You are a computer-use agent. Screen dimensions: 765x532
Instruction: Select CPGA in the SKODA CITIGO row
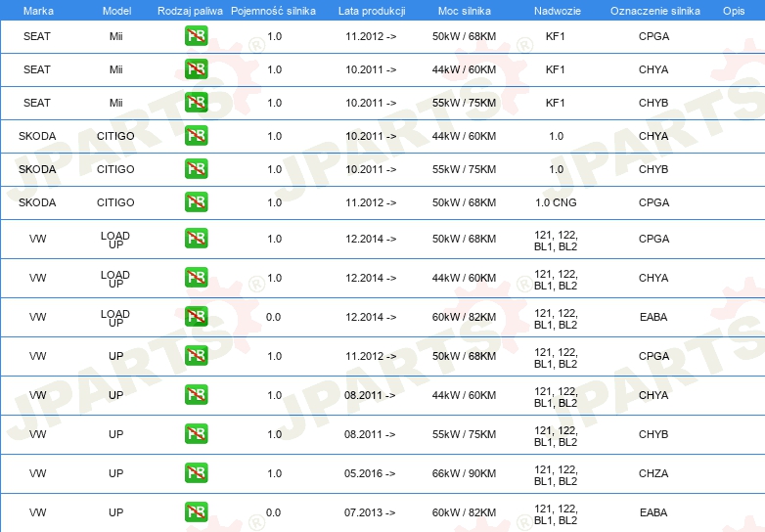point(653,201)
